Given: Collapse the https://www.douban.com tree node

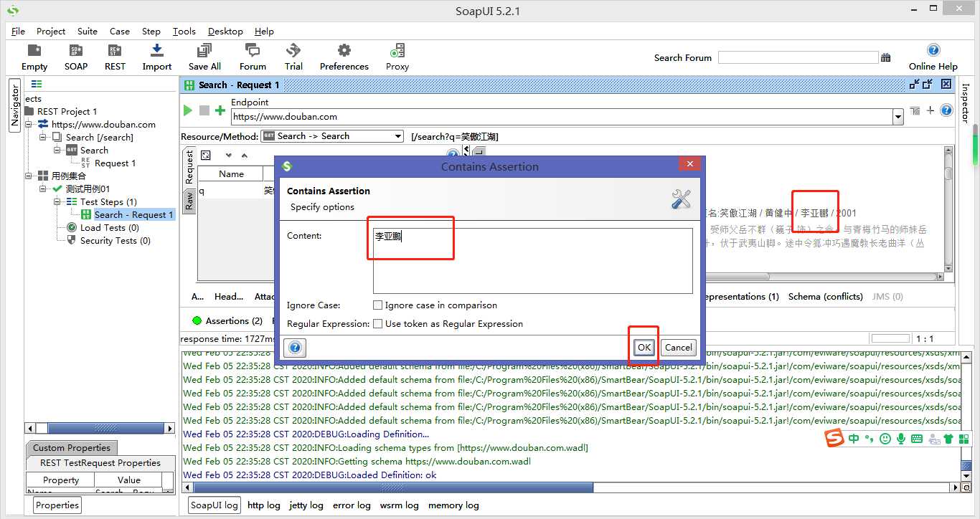Looking at the screenshot, I should tap(29, 124).
